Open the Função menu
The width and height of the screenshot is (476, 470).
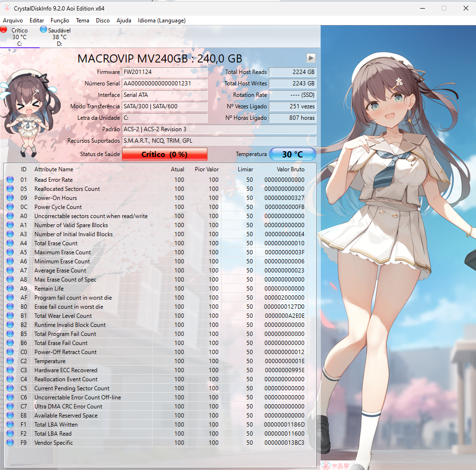tap(60, 21)
